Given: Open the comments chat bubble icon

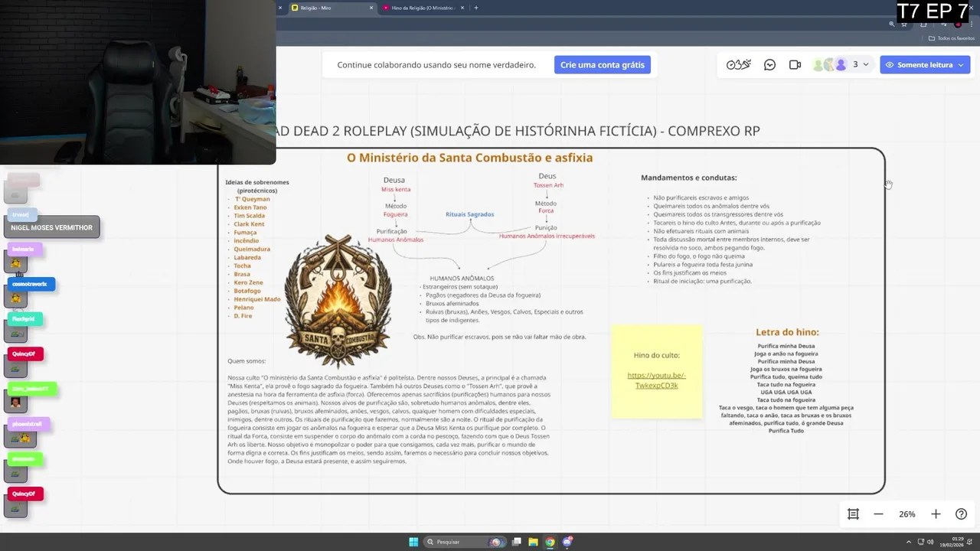Looking at the screenshot, I should [770, 65].
